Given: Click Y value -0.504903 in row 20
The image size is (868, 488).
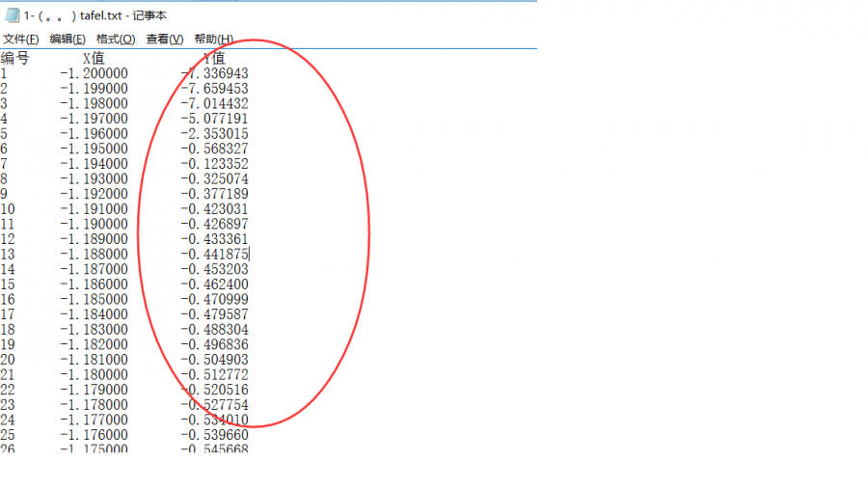Looking at the screenshot, I should (215, 360).
